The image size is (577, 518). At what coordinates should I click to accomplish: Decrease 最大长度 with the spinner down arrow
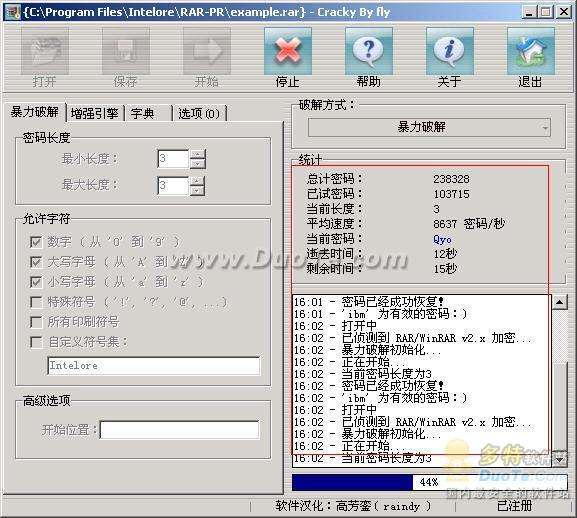tap(198, 190)
